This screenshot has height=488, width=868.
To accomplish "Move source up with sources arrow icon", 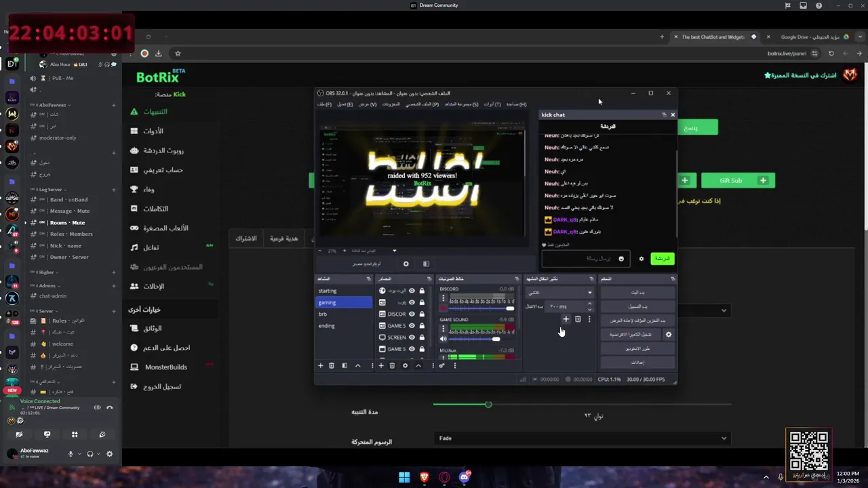I will [418, 365].
